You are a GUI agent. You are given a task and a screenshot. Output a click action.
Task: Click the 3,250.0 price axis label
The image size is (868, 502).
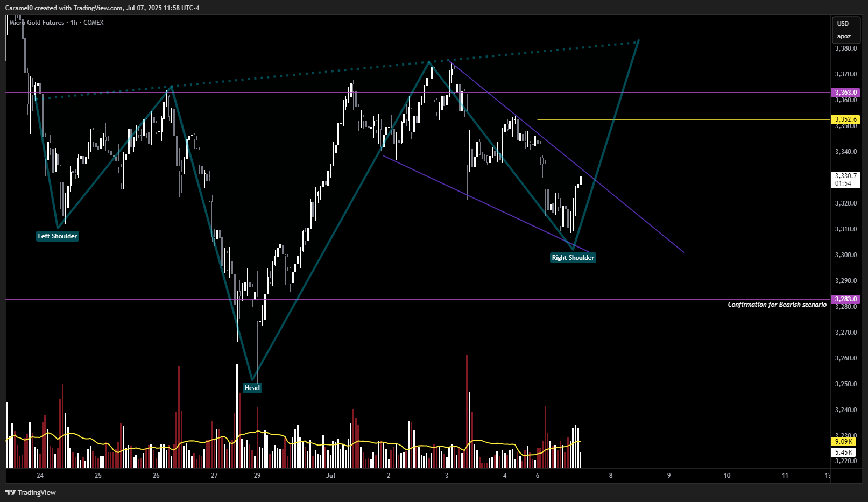click(846, 384)
